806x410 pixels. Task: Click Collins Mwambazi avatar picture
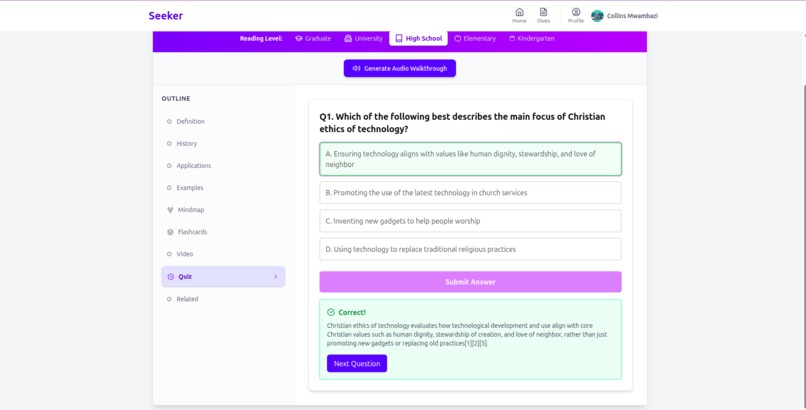pos(597,16)
